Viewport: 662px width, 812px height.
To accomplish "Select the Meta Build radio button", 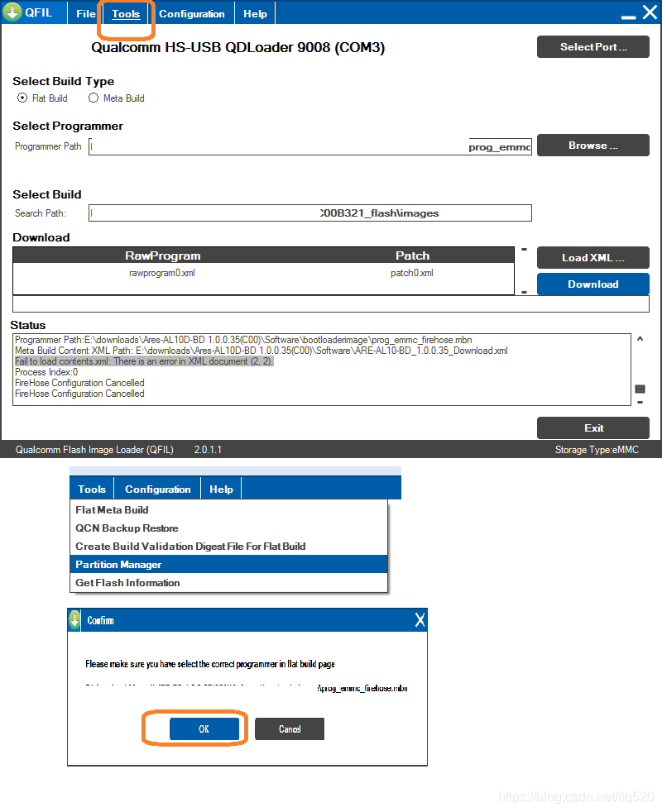I will tap(94, 98).
